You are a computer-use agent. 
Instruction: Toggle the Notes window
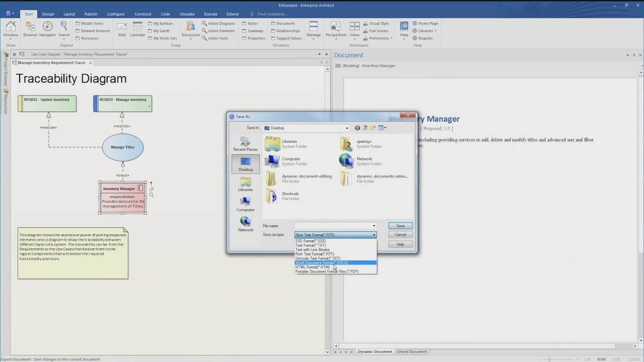click(x=250, y=24)
